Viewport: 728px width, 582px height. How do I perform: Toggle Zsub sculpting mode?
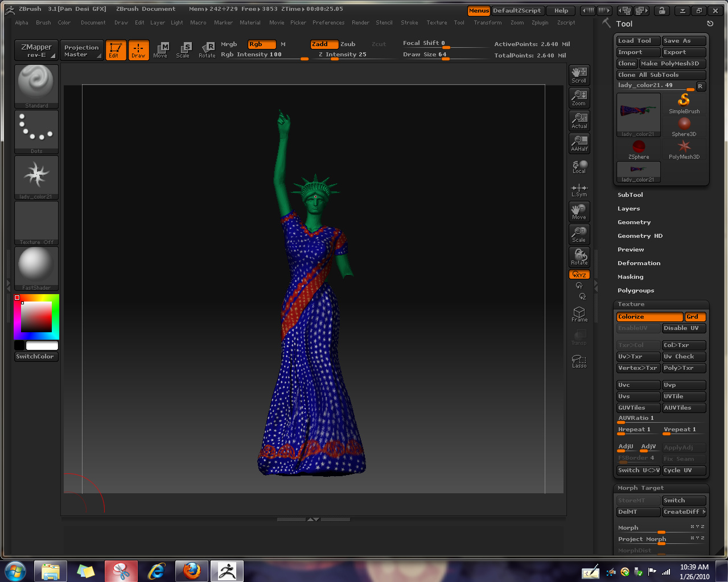pos(348,44)
